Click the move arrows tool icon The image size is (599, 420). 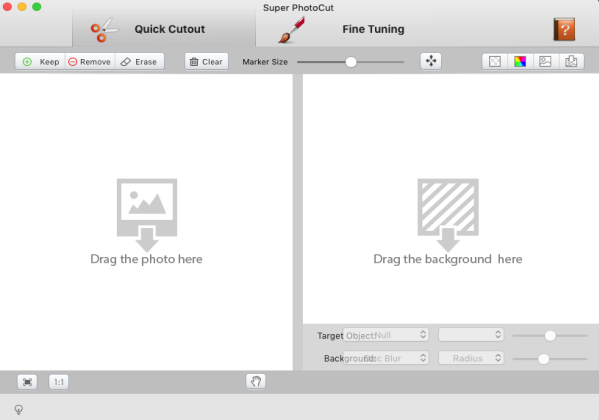[x=431, y=61]
